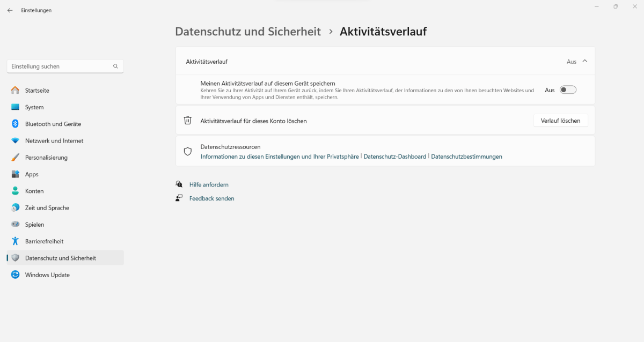
Task: Enable Meinen Aktivitätsverlauf auf diesem Gerät speichern toggle
Action: tap(568, 90)
